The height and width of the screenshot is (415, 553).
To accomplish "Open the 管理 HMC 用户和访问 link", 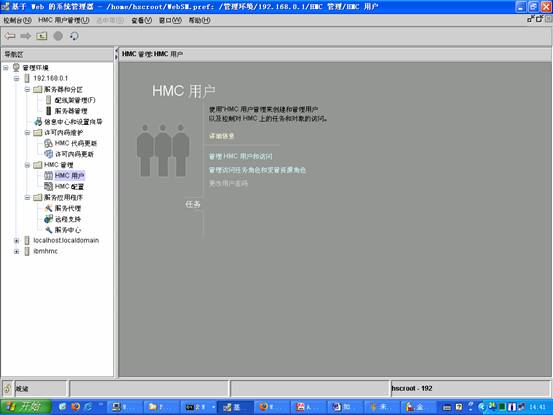I will tap(241, 156).
